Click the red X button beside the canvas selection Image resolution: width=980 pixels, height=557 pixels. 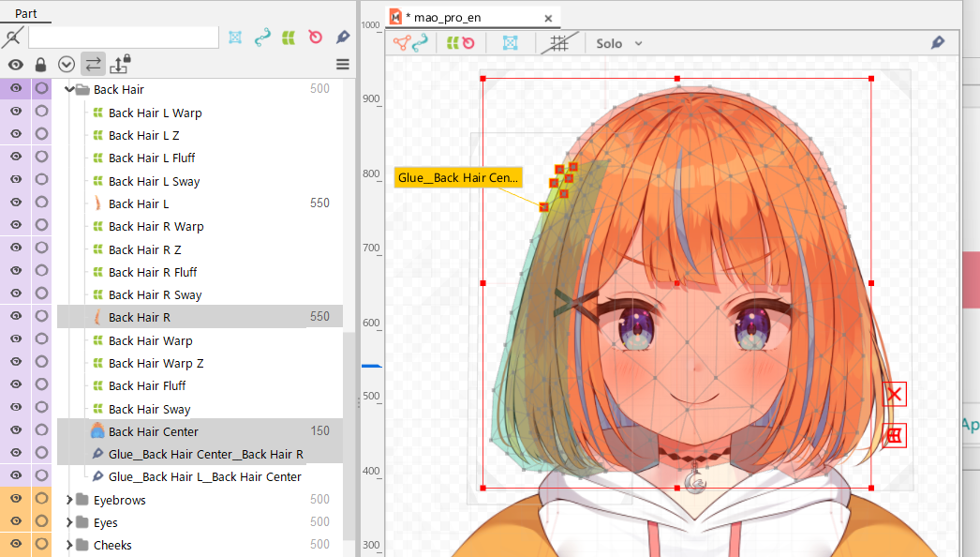coord(894,395)
